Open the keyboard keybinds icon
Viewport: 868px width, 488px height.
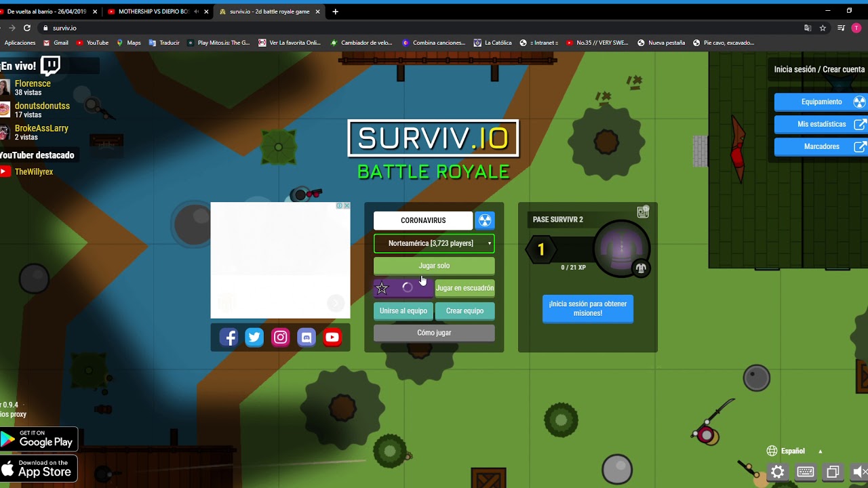click(x=806, y=472)
